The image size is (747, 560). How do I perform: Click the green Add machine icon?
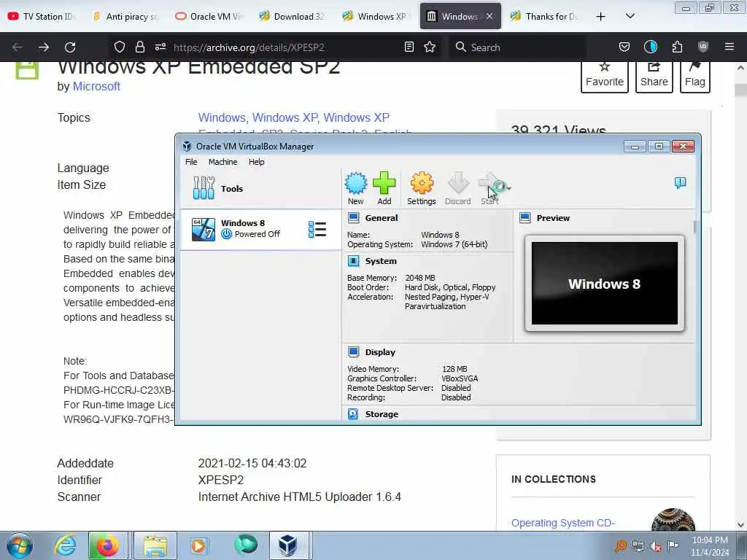384,189
